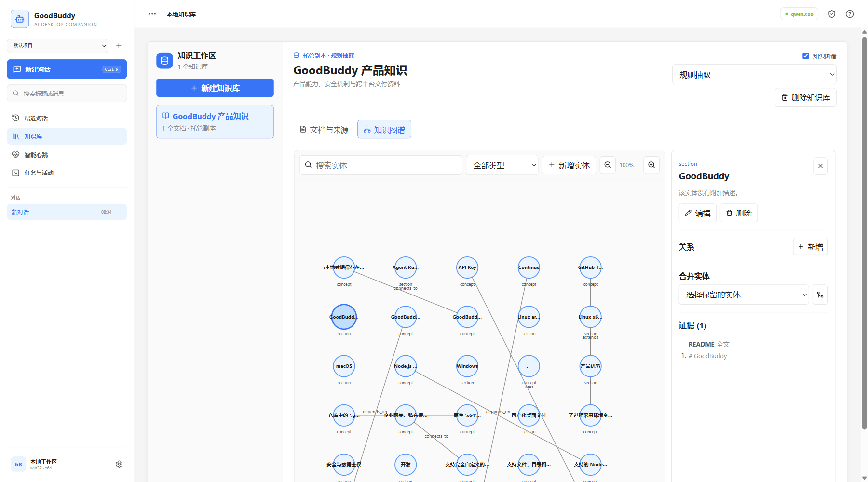Click the page vertical scrollbar
The image size is (868, 482).
coord(864,234)
